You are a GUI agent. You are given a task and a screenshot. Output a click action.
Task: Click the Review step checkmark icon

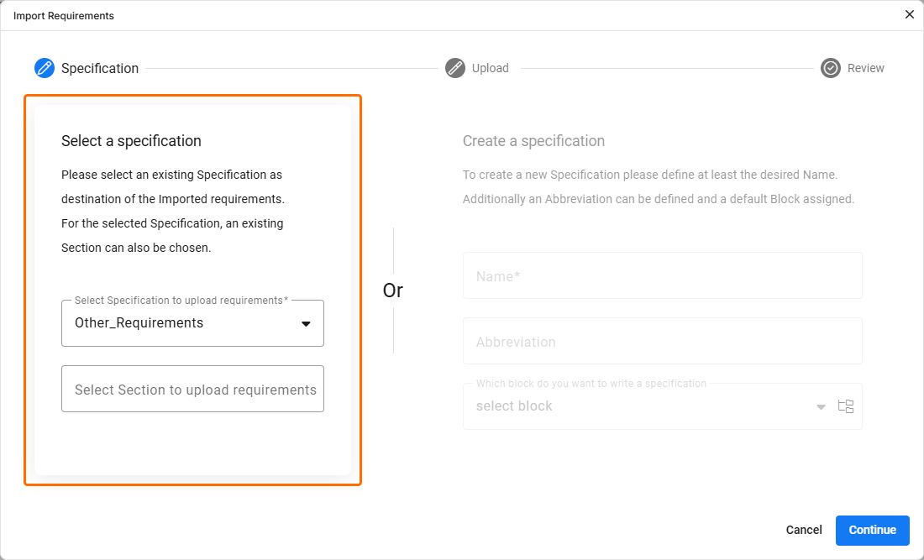pyautogui.click(x=831, y=68)
